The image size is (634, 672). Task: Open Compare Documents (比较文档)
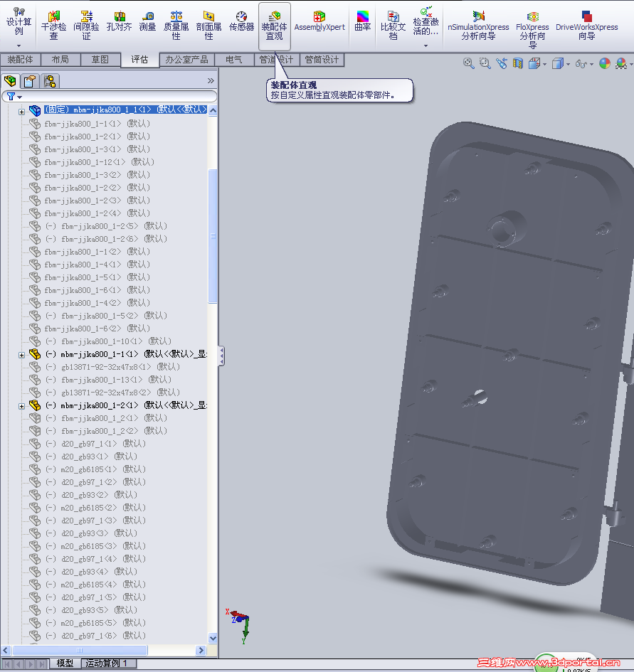point(393,26)
